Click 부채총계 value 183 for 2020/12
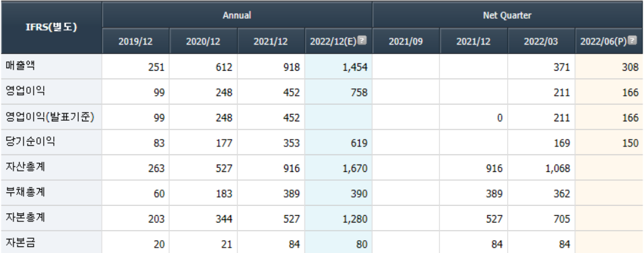This screenshot has height=253, width=644. pyautogui.click(x=224, y=194)
